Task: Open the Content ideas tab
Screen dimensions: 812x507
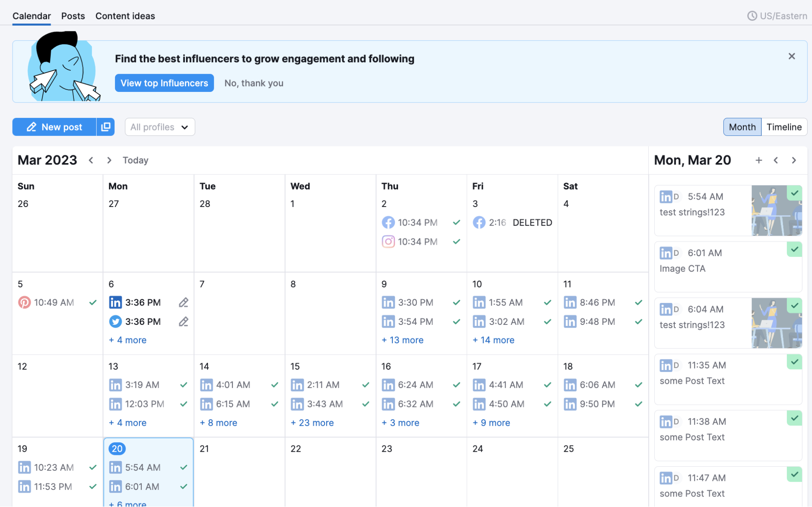Action: coord(125,16)
